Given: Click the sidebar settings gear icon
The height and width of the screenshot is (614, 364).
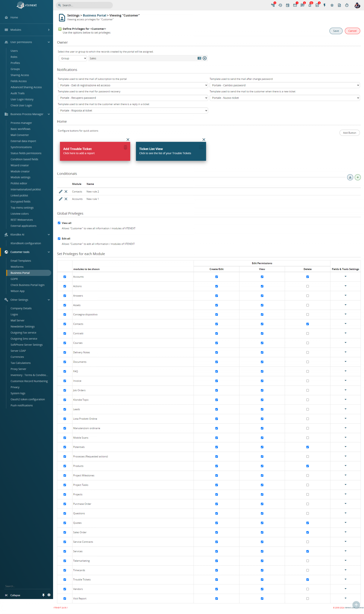Looking at the screenshot, I should 49,595.
